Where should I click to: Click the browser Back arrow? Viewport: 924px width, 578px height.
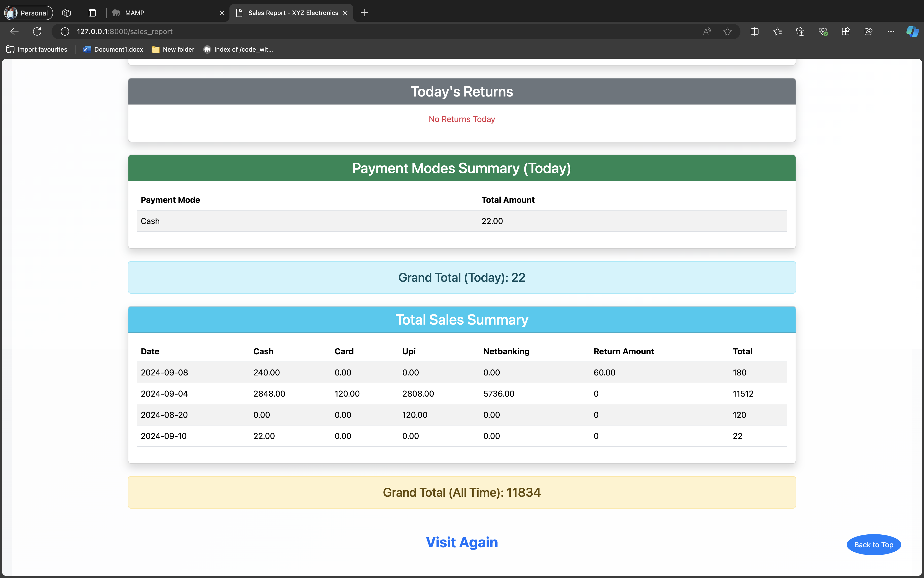(14, 31)
